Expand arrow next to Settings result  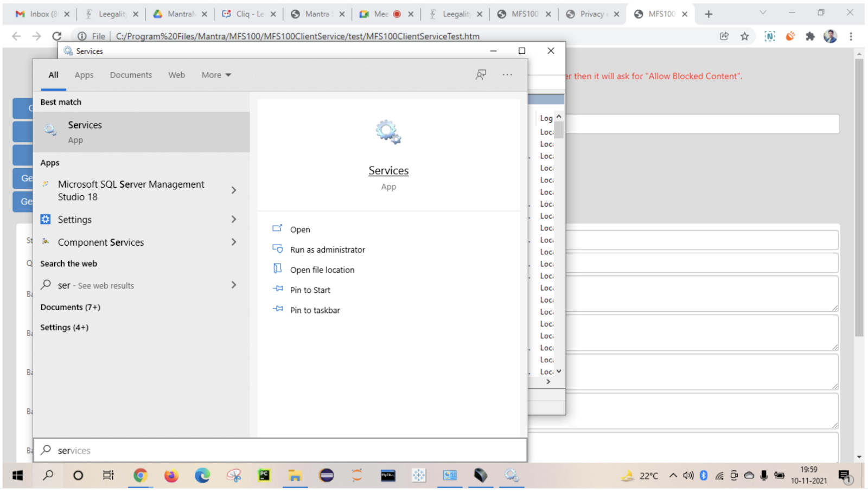(x=234, y=219)
